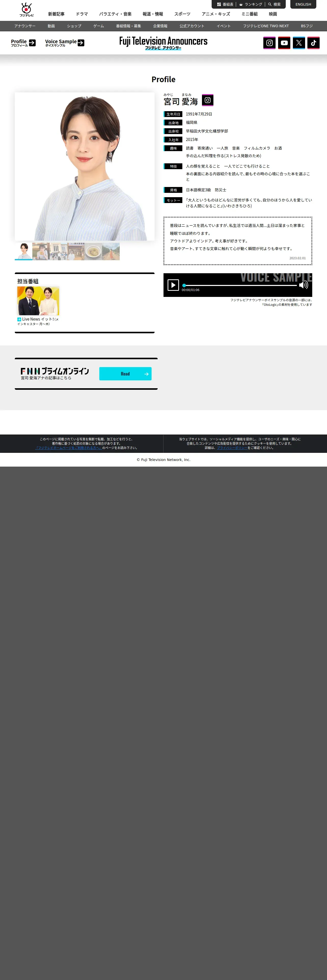327x980 pixels.
Task: Click the 1991年7月29日 birthdate text
Action: [x=199, y=114]
